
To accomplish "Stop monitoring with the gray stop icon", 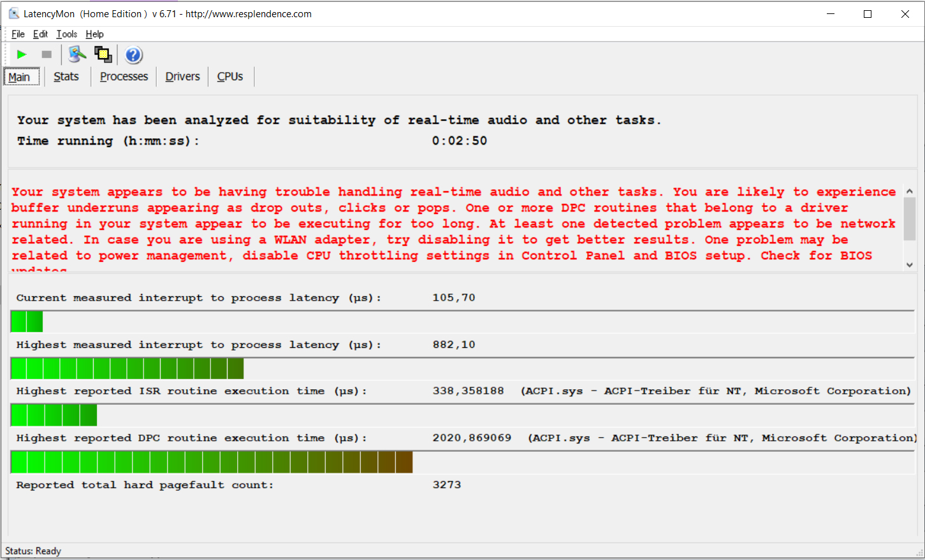I will click(x=47, y=55).
